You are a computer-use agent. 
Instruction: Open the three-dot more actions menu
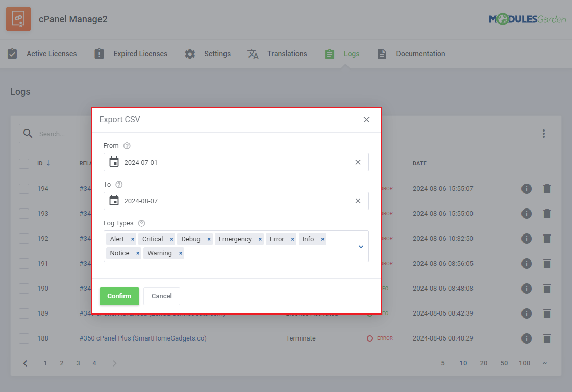tap(544, 134)
